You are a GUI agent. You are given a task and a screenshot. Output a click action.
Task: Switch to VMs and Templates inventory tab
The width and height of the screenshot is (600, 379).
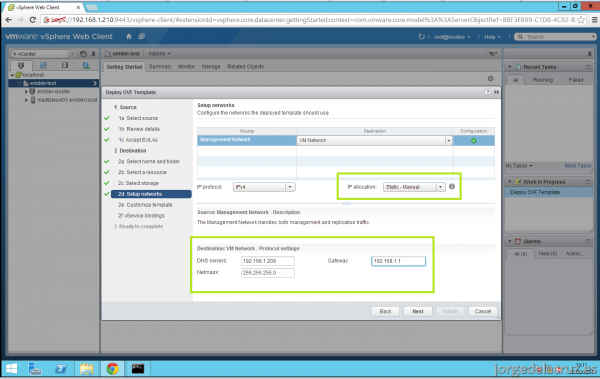[x=43, y=65]
